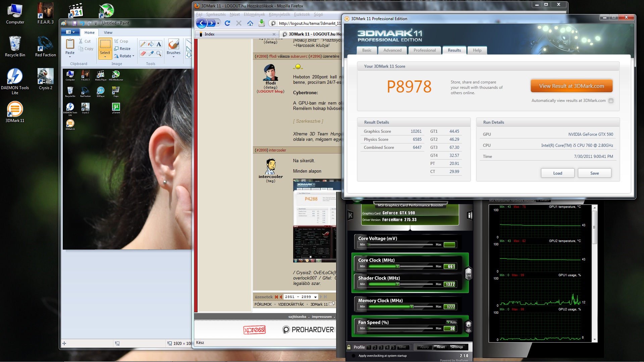The height and width of the screenshot is (362, 644).
Task: Click the Link clocks icon in Afterburner
Action: point(469,273)
